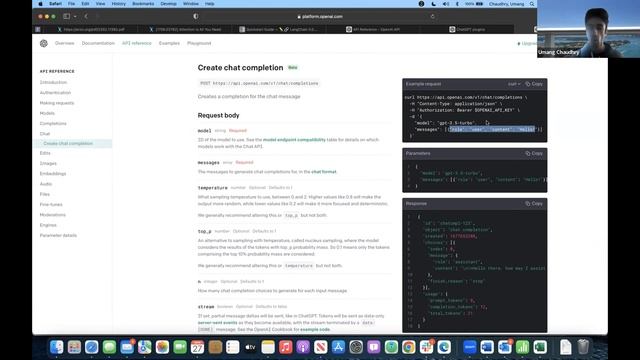The height and width of the screenshot is (360, 640).
Task: Switch to the Attention Is All You Need tab
Action: tap(184, 29)
